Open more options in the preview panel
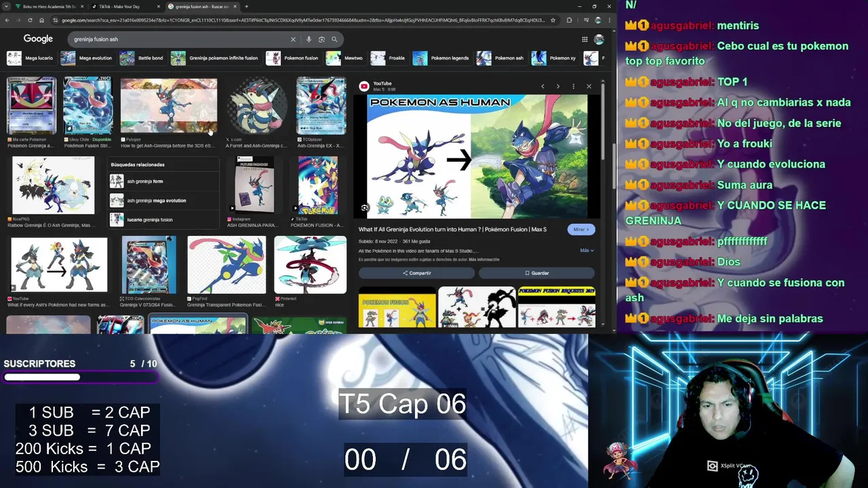 [x=573, y=86]
